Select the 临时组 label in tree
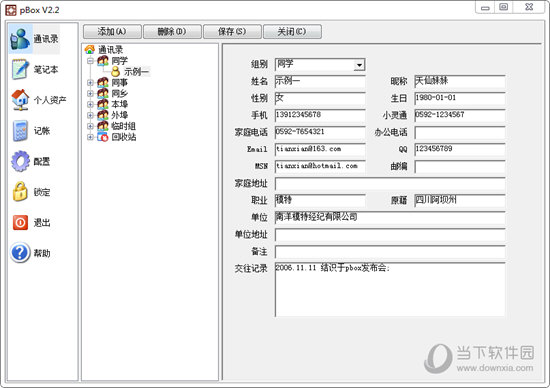Image resolution: width=550 pixels, height=388 pixels. coord(123,126)
